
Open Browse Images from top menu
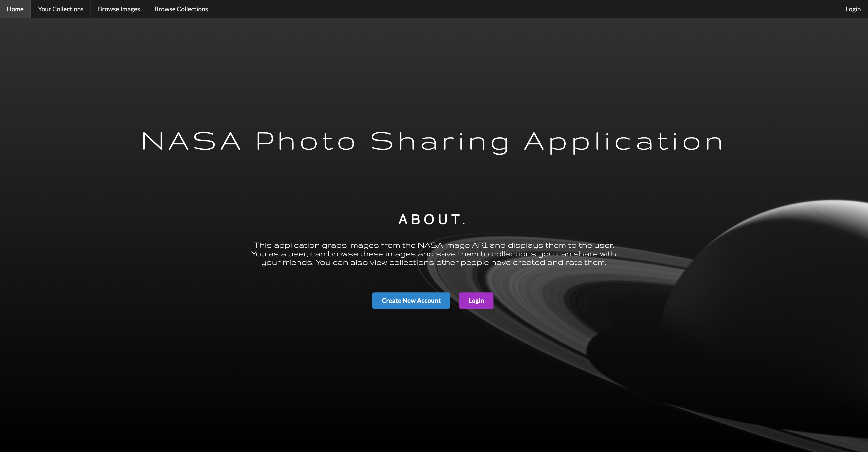tap(119, 9)
